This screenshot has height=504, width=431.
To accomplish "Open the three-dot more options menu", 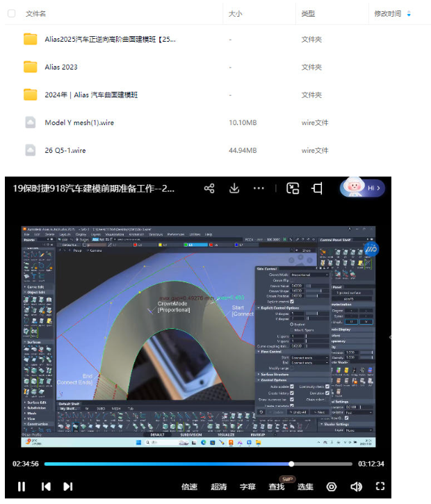I will pyautogui.click(x=259, y=188).
